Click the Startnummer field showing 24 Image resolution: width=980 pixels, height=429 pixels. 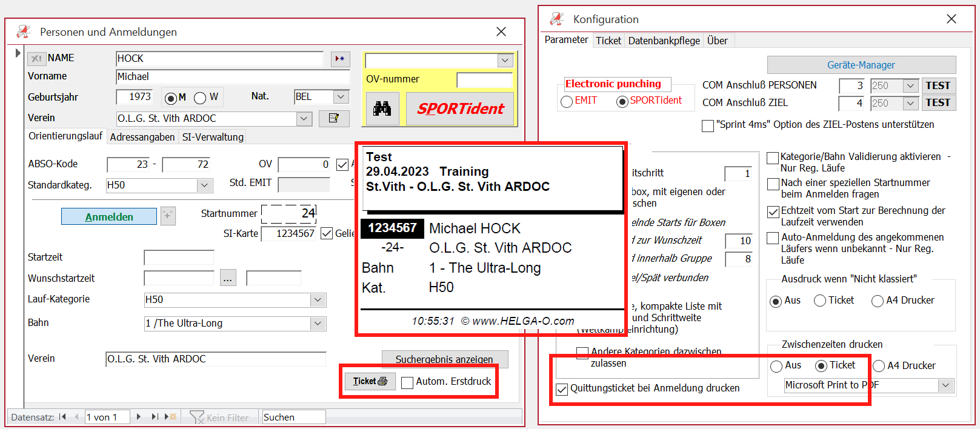click(288, 213)
